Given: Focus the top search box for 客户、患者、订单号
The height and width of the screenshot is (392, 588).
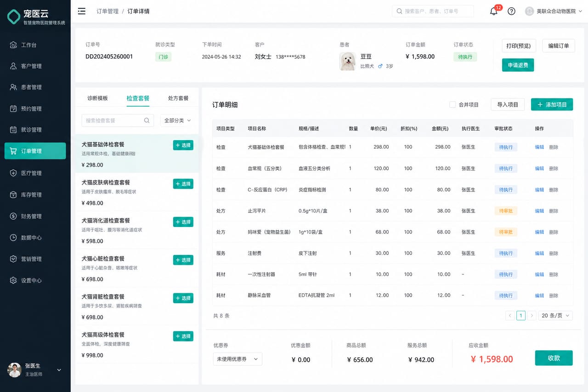Looking at the screenshot, I should tap(433, 11).
